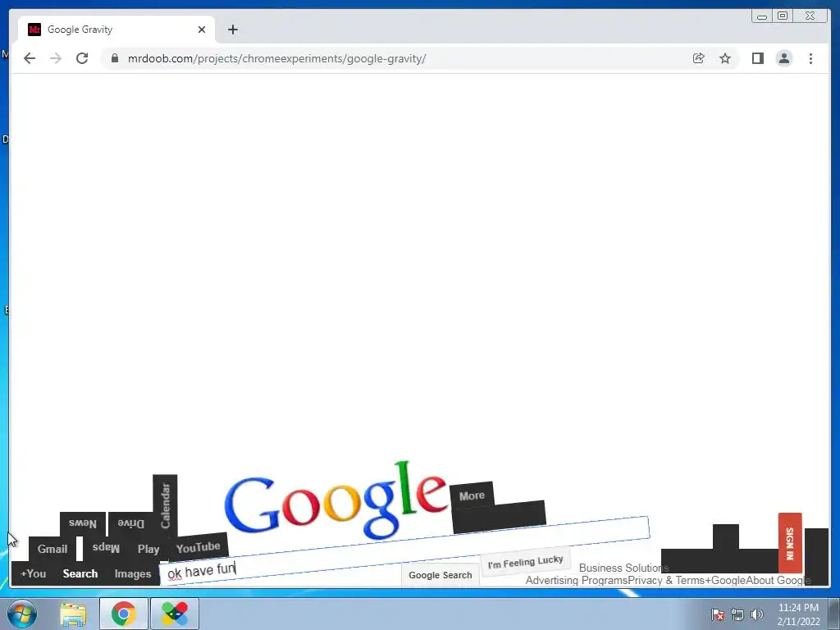
Task: Restore down the Chrome window
Action: [782, 16]
